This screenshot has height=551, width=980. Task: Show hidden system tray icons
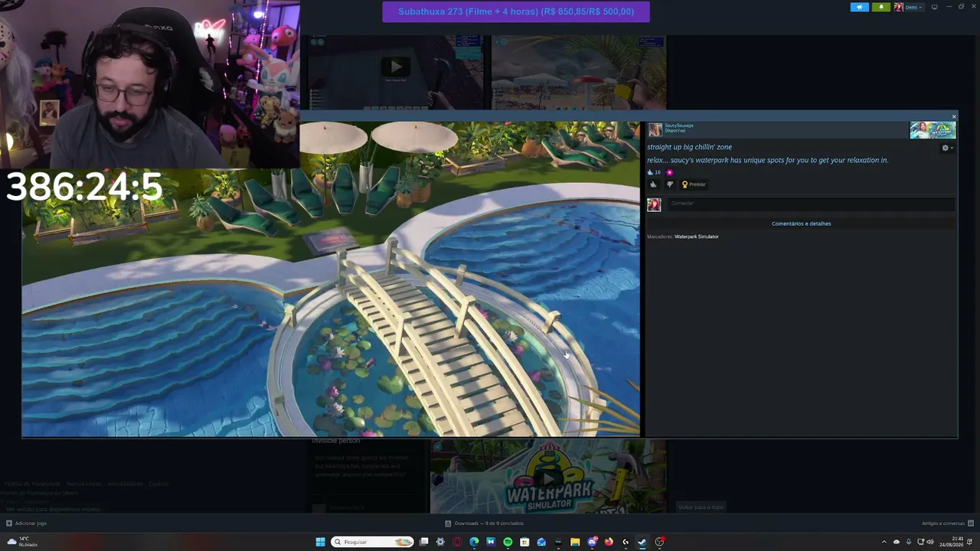(x=884, y=542)
